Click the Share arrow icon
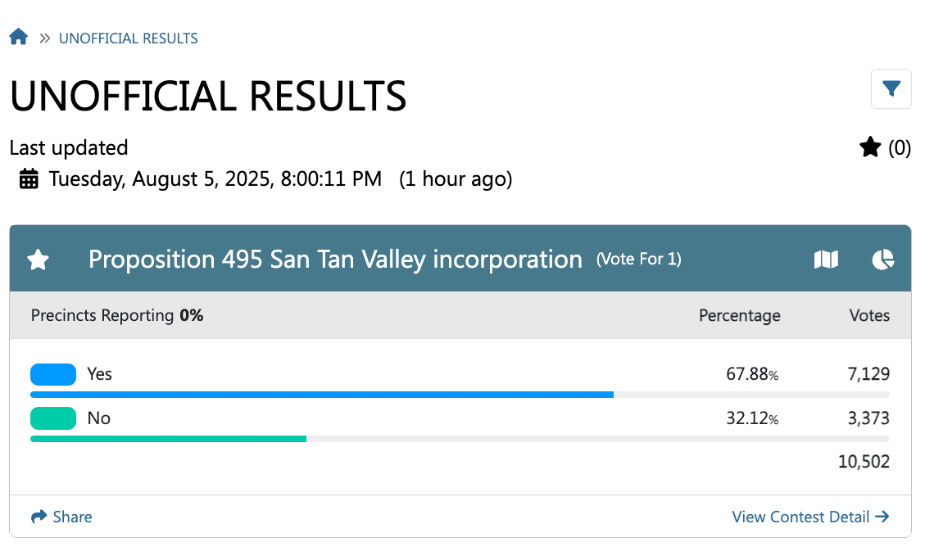The height and width of the screenshot is (560, 934). point(39,517)
